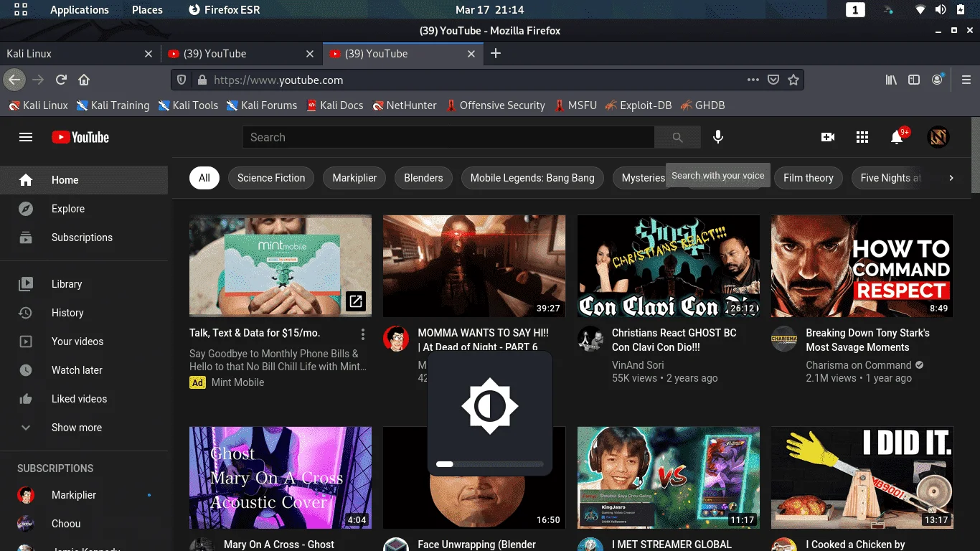Screen dimensions: 980x551
Task: Open Subscriptions in sidebar
Action: [84, 237]
